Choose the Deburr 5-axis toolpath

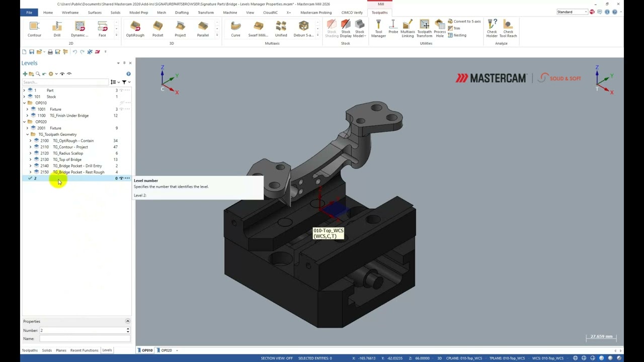303,29
